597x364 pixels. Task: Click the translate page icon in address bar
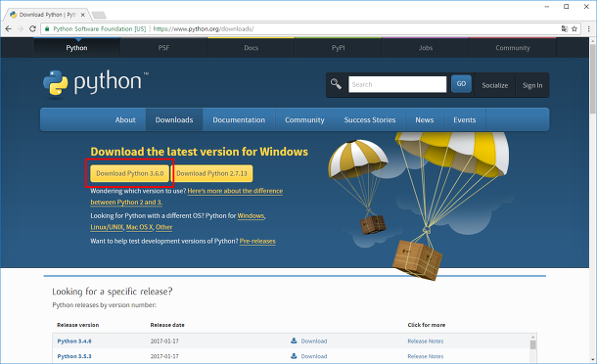(565, 29)
